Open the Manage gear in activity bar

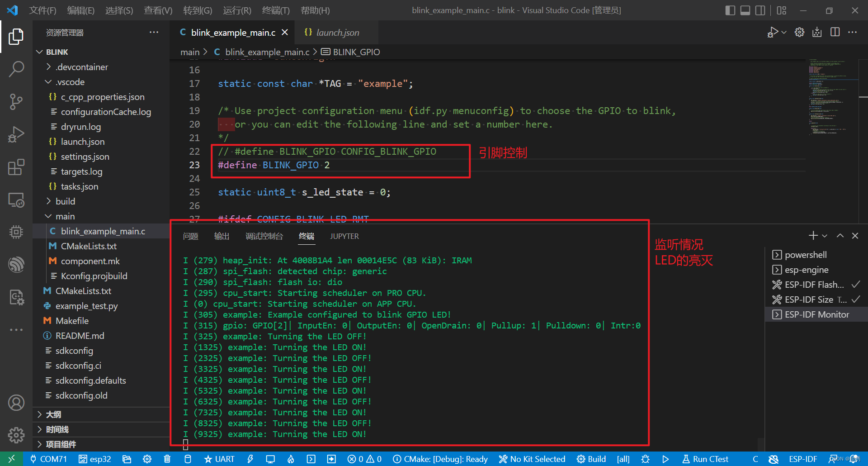(16, 435)
